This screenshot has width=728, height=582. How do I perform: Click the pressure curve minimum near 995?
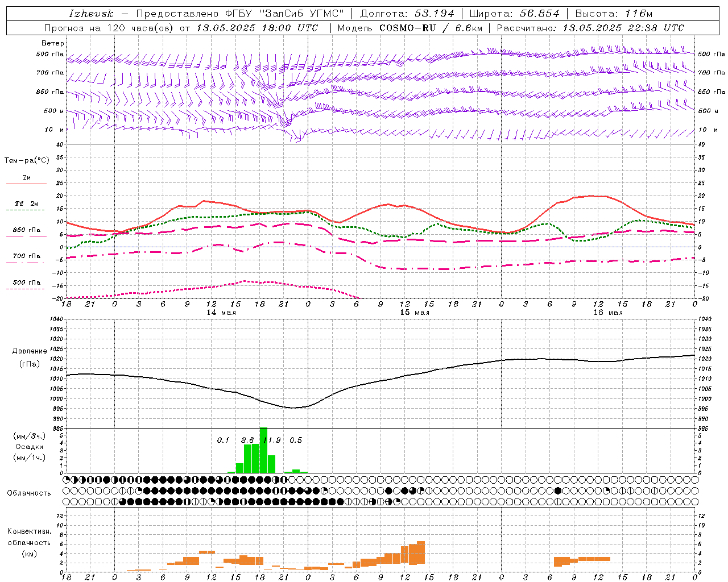click(292, 408)
